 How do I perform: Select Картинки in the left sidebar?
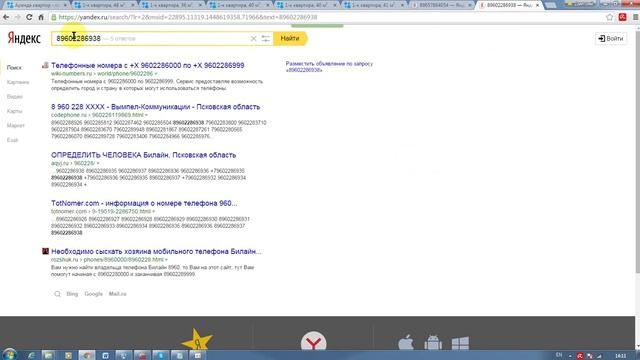pos(18,82)
